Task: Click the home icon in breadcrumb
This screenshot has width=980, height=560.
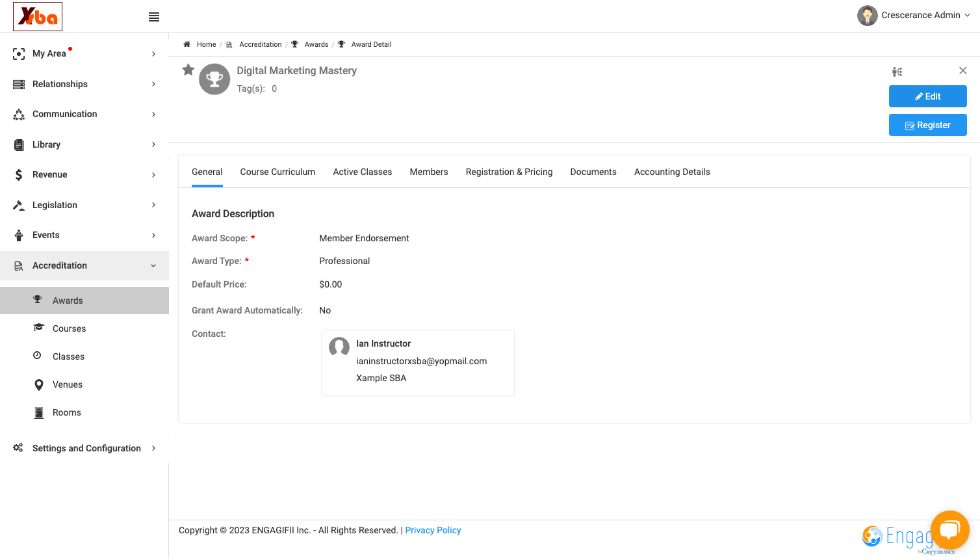Action: click(x=187, y=44)
